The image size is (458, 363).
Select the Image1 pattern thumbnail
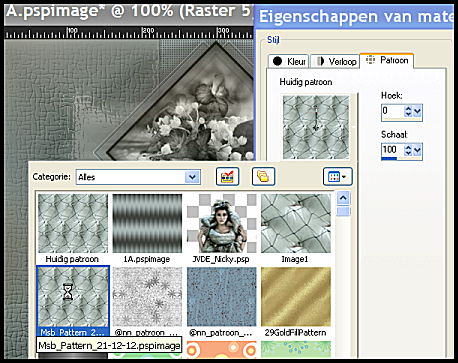pyautogui.click(x=296, y=223)
